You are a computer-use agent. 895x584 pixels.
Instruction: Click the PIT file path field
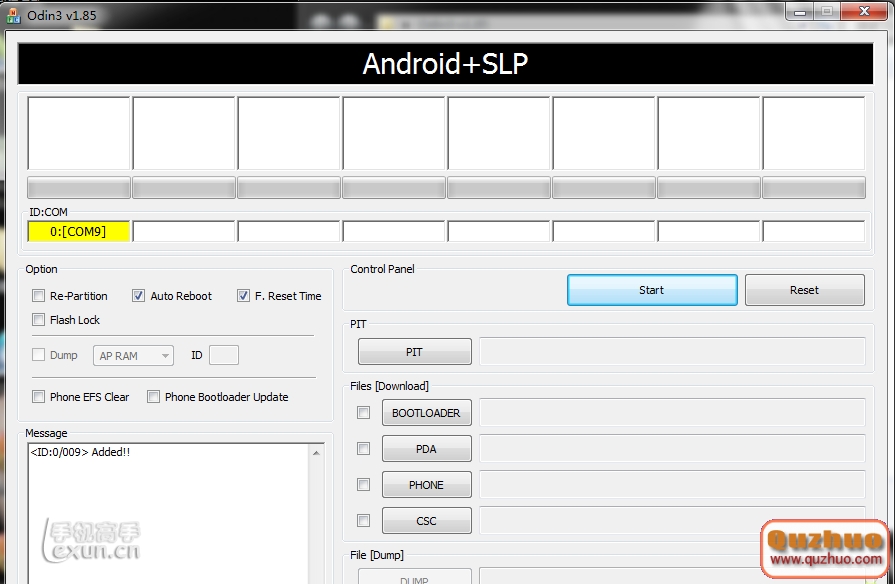672,352
